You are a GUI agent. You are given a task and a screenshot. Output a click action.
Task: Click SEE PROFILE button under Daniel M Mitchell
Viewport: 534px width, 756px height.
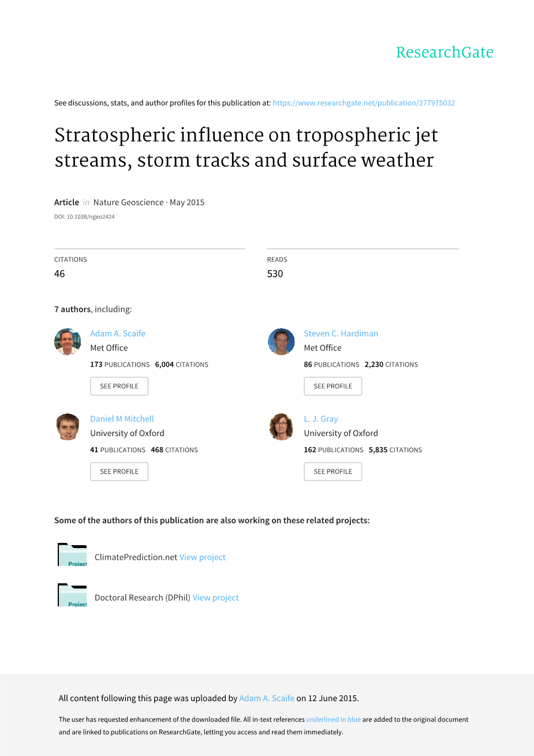click(119, 472)
